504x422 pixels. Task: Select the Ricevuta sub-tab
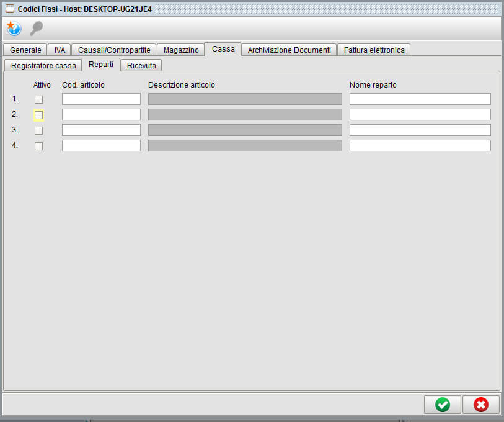coord(141,65)
